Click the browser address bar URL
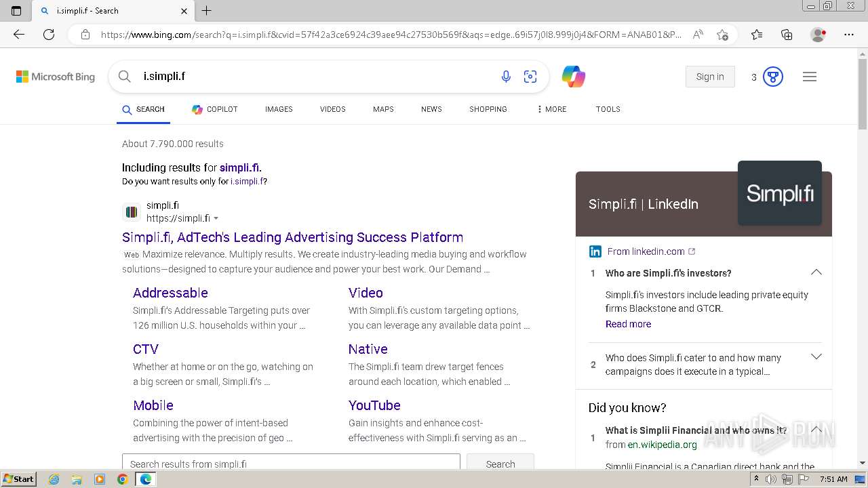868x488 pixels. (391, 35)
